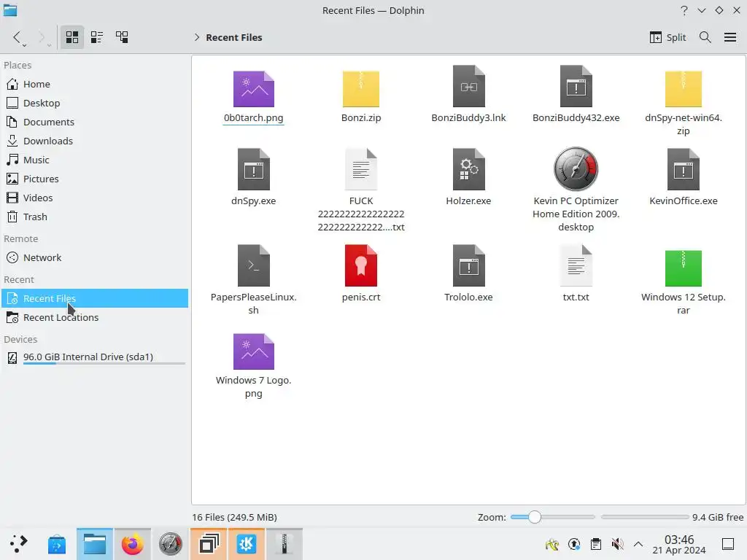Image resolution: width=747 pixels, height=560 pixels.
Task: Open Pictures in Places
Action: point(95,179)
